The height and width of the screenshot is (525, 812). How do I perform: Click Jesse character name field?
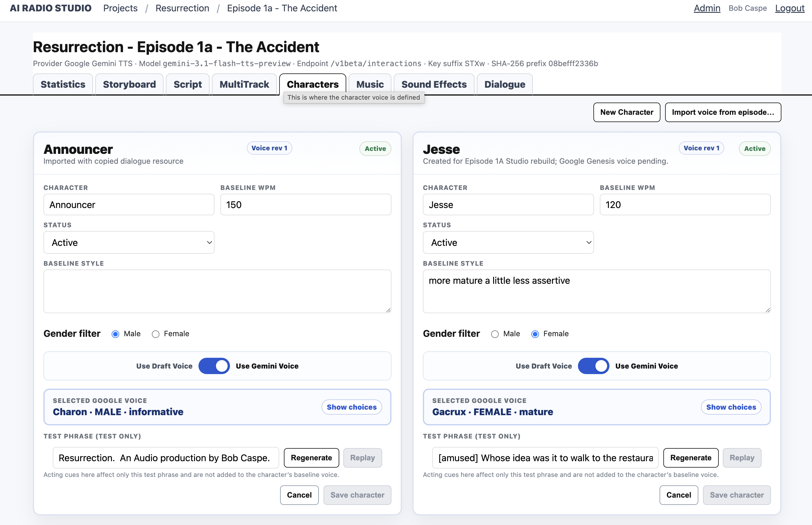[508, 205]
